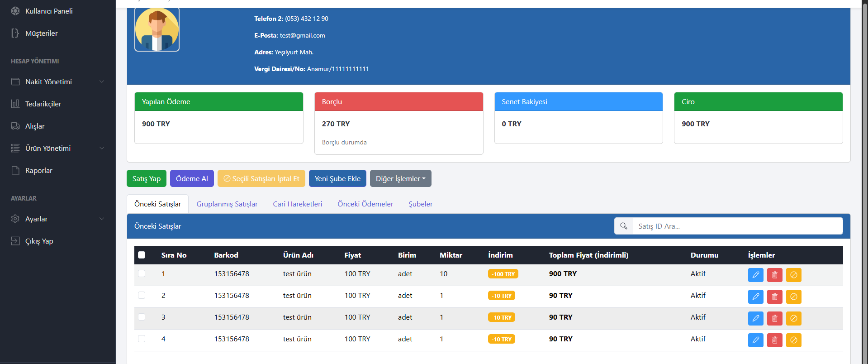Check the checkbox for row 3

[142, 317]
